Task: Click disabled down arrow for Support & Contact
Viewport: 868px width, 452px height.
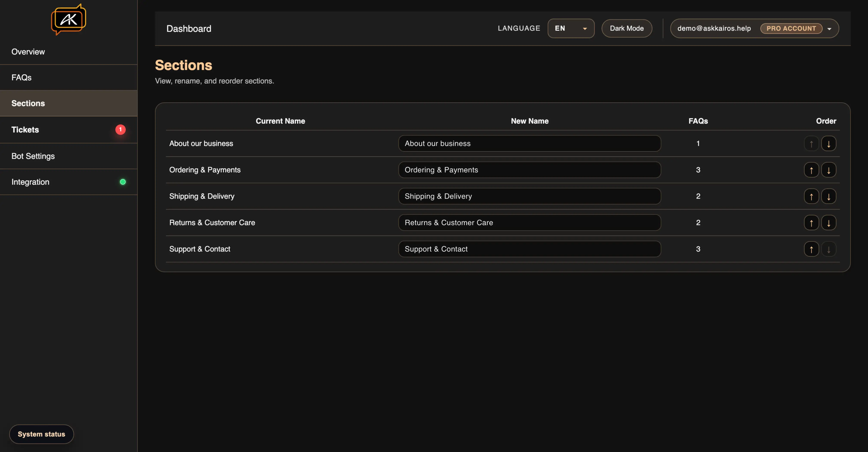Action: [828, 249]
